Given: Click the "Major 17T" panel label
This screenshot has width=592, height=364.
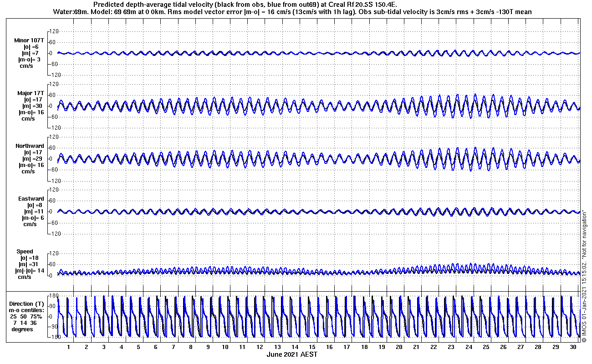Looking at the screenshot, I should (x=31, y=93).
